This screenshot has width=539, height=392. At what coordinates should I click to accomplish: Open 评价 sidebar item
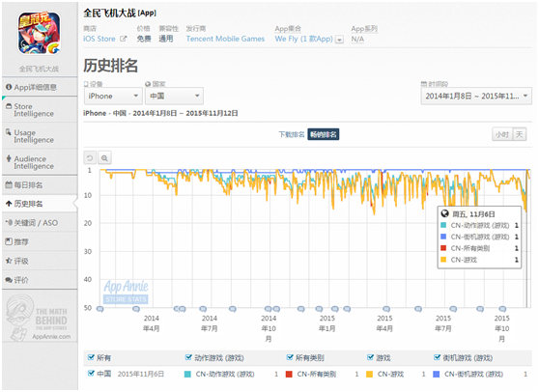coord(40,280)
